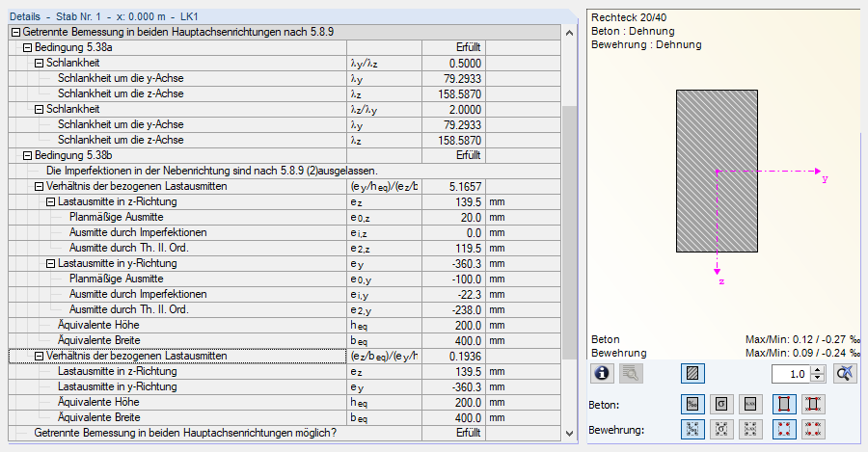Select the 'Planmäßige Ausmitte' e0,y row
Screen dimensions: 868x452
pyautogui.click(x=285, y=279)
